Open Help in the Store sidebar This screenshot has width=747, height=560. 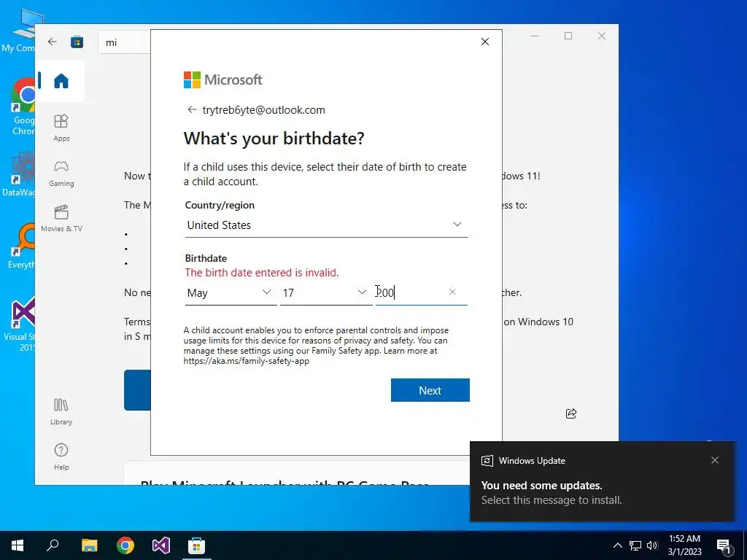[61, 456]
